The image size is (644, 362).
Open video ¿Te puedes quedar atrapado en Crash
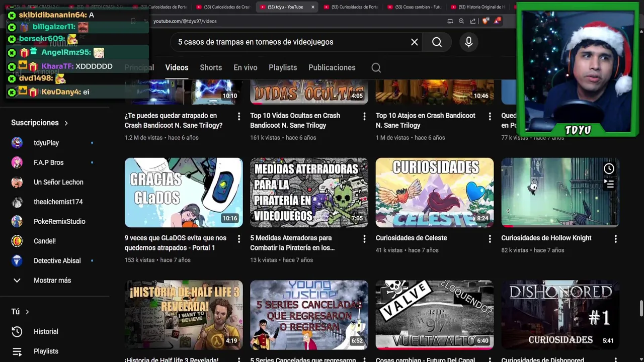[x=174, y=121]
